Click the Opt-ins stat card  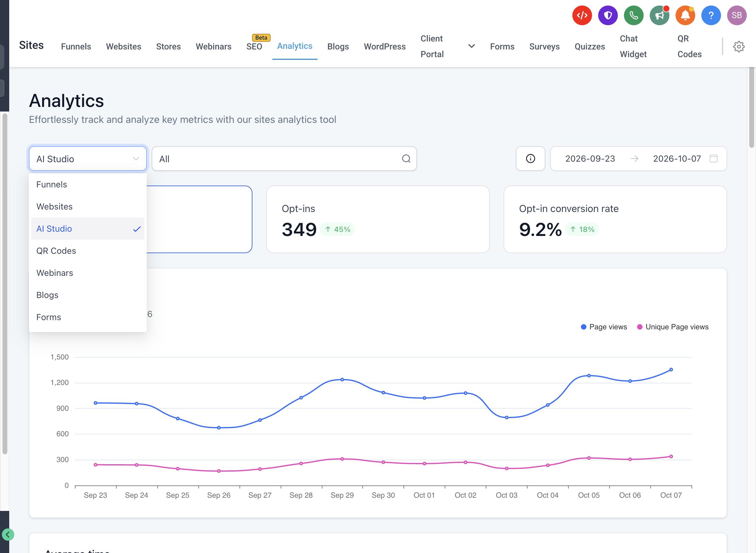pyautogui.click(x=378, y=219)
